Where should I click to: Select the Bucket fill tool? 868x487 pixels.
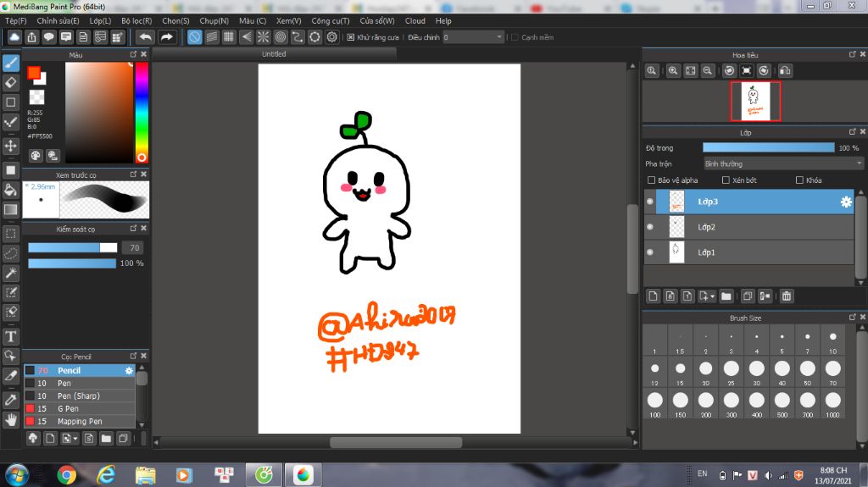(x=10, y=190)
